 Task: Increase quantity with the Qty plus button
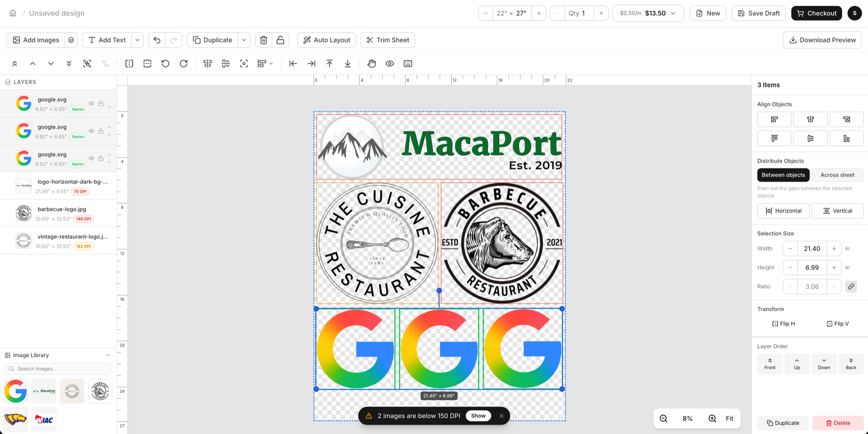click(601, 13)
